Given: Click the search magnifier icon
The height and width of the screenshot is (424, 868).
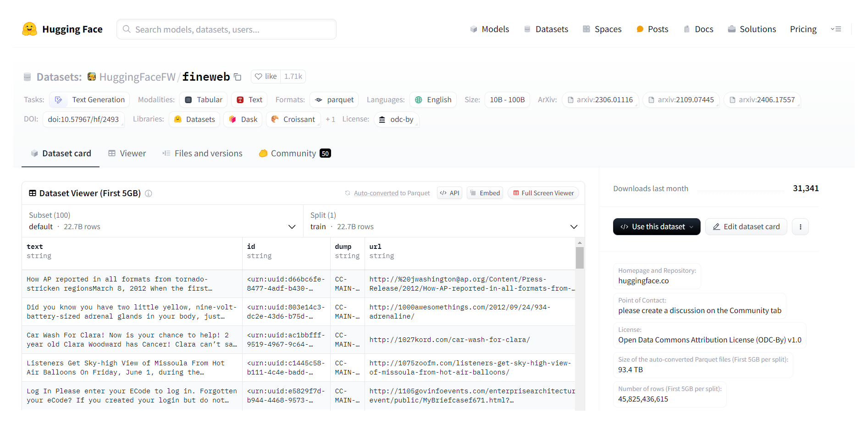Looking at the screenshot, I should point(127,29).
